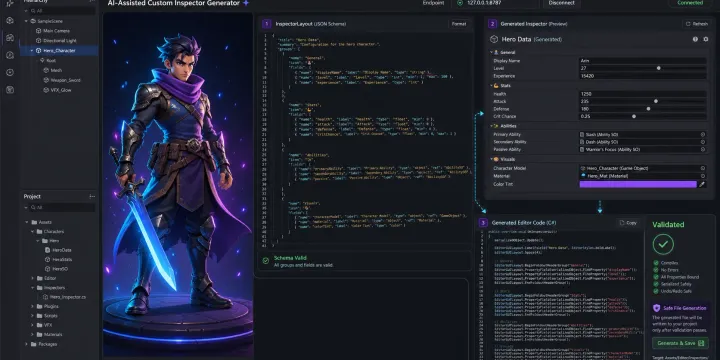Collapse the SampleScene tree node

pos(27,21)
